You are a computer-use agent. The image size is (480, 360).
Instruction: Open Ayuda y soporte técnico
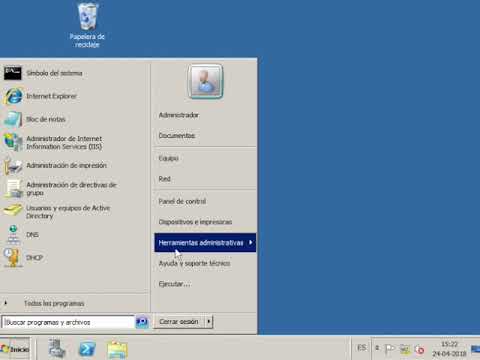(194, 263)
